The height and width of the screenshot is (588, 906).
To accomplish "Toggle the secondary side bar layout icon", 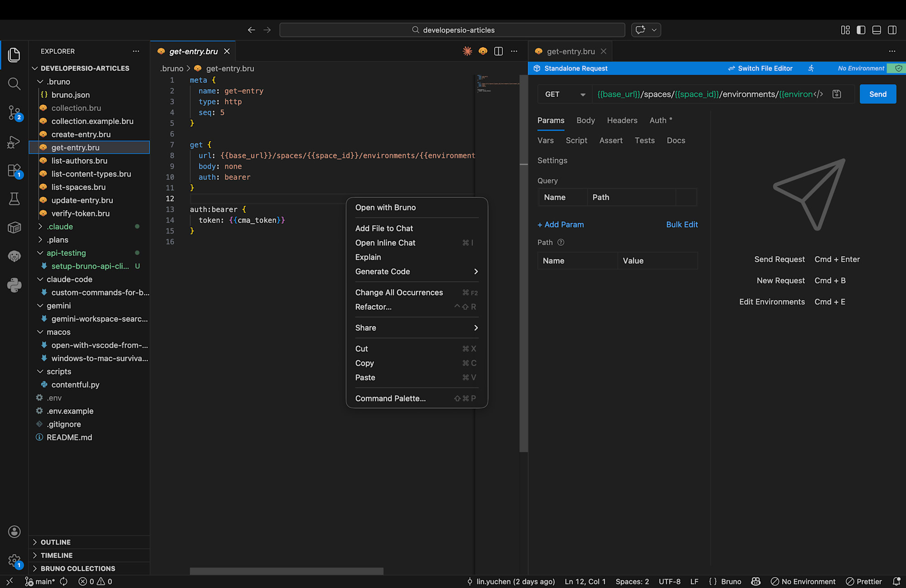I will pyautogui.click(x=892, y=30).
